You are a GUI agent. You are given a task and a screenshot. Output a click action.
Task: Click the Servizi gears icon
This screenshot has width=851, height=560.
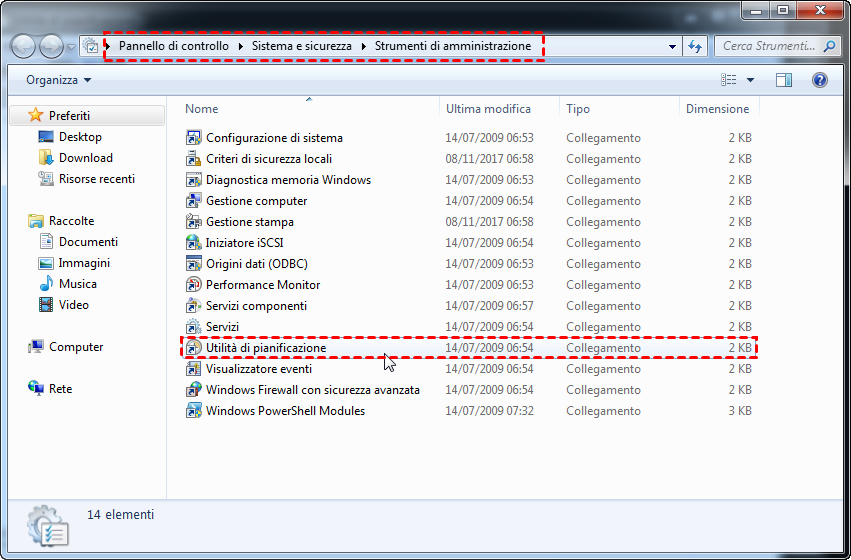(194, 327)
